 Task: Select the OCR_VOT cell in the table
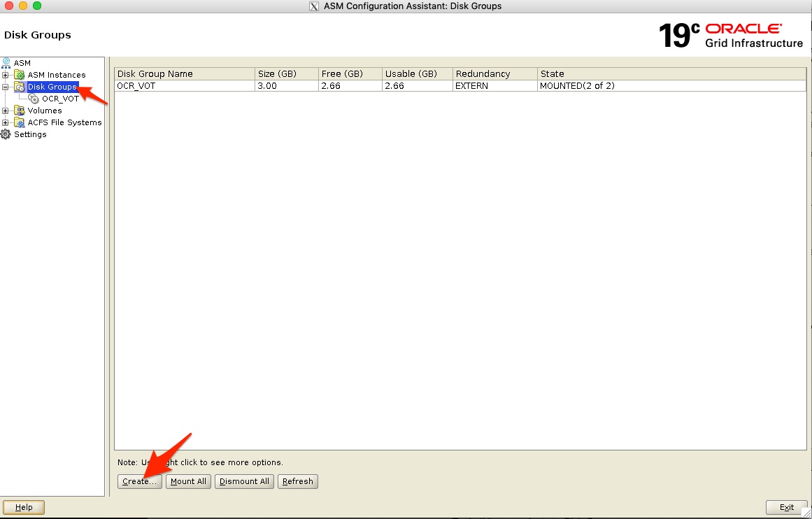tap(185, 86)
